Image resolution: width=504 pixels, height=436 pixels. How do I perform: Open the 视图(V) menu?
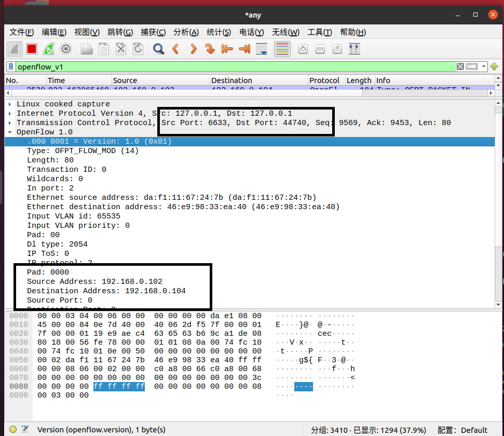[87, 32]
